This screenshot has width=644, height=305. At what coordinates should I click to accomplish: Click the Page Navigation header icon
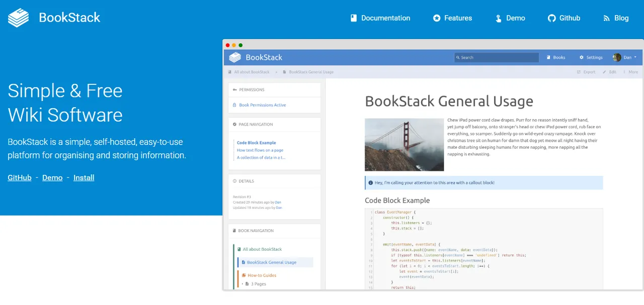pyautogui.click(x=235, y=124)
